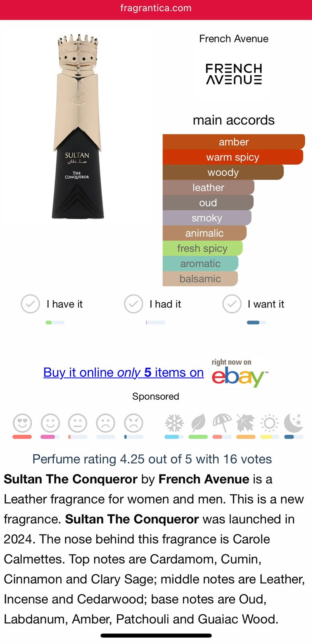
Task: Vote daytime with the sun icon
Action: pos(269,423)
